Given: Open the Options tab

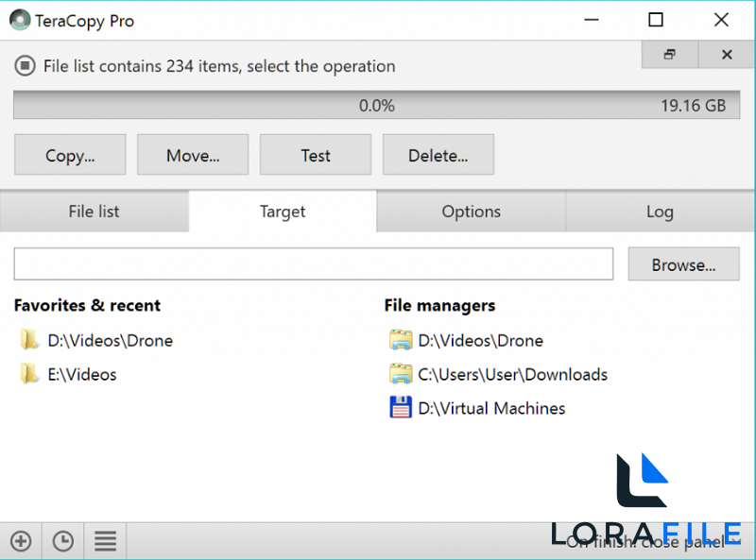Looking at the screenshot, I should 471,212.
